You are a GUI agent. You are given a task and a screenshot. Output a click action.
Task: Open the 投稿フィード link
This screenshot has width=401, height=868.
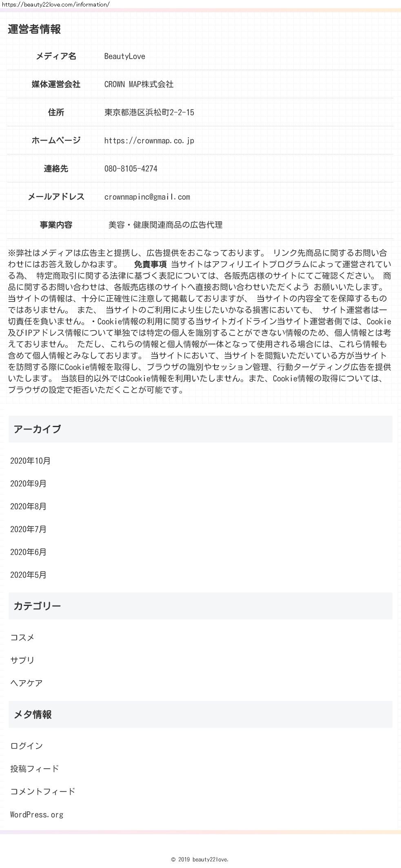tap(35, 769)
